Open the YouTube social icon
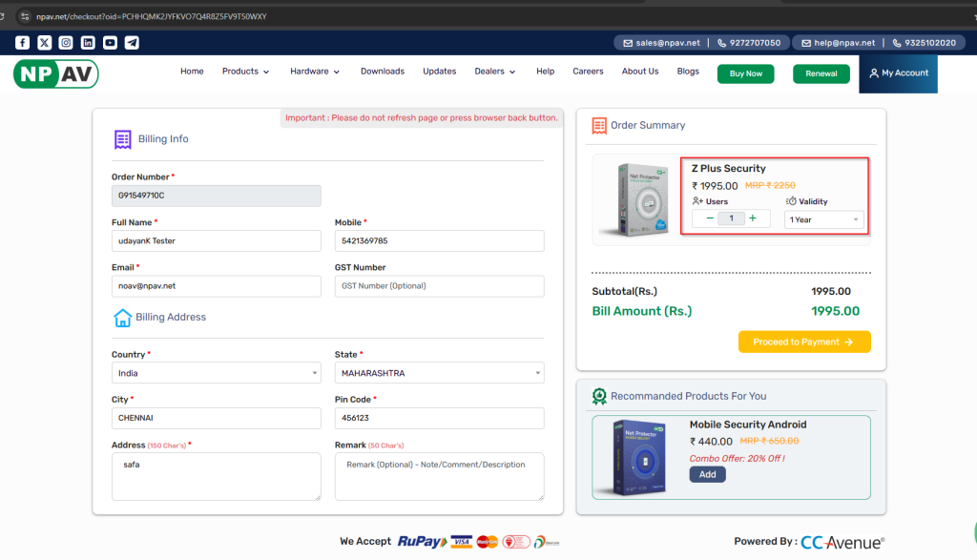977x560 pixels. pos(110,43)
